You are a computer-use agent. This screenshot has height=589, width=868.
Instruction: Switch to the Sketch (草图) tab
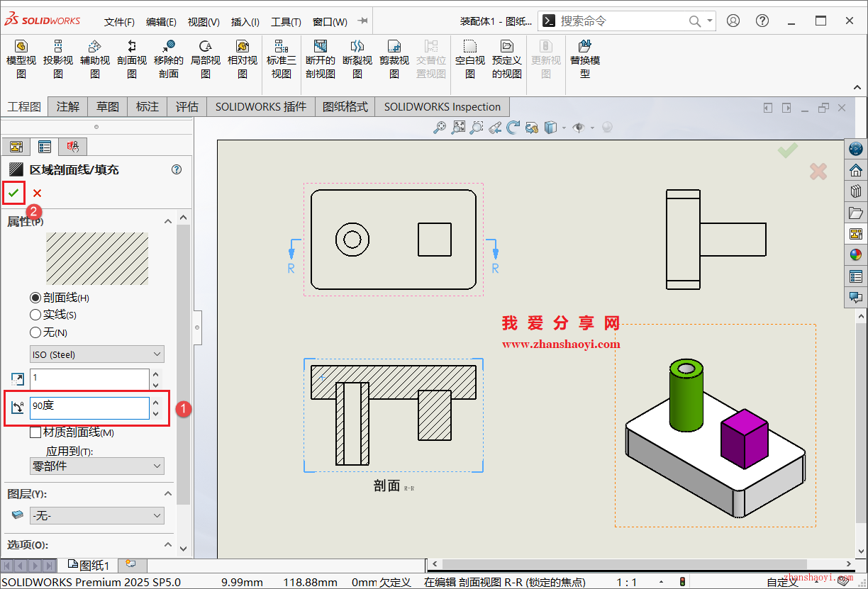click(108, 107)
